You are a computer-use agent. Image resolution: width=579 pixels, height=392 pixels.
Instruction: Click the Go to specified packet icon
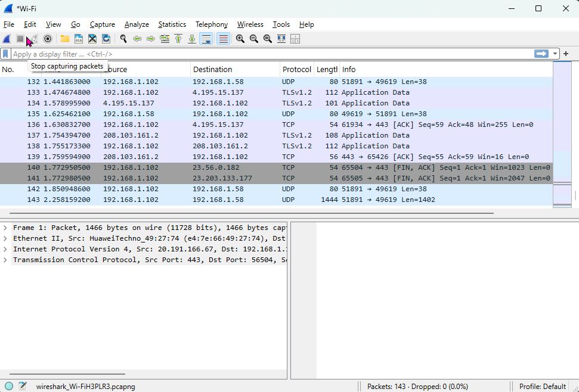165,39
